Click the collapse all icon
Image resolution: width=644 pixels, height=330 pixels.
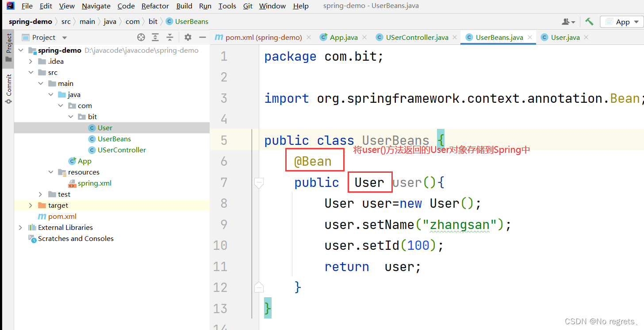coord(170,37)
